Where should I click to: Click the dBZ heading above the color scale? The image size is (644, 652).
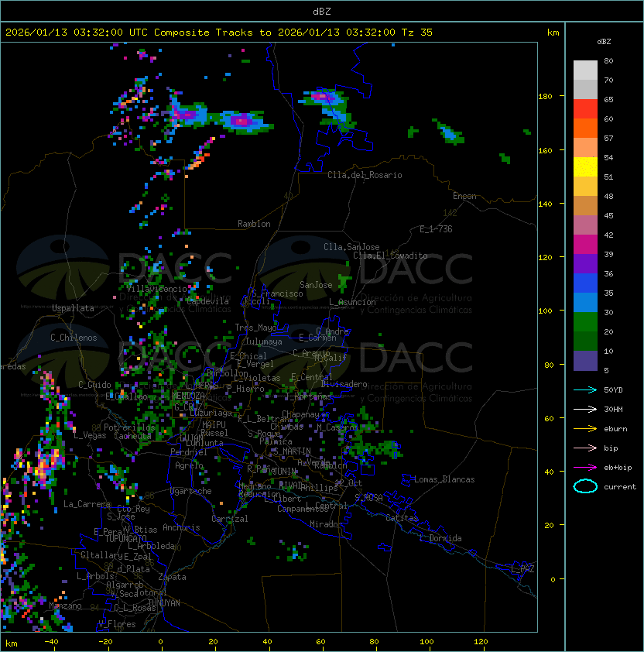point(604,42)
